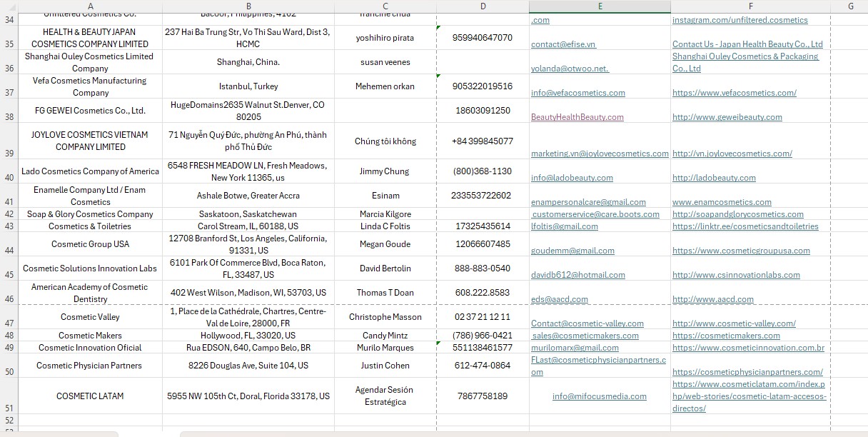Select cell with Vefa Cosmetics Manufacturing Company
The width and height of the screenshot is (868, 437).
[91, 86]
